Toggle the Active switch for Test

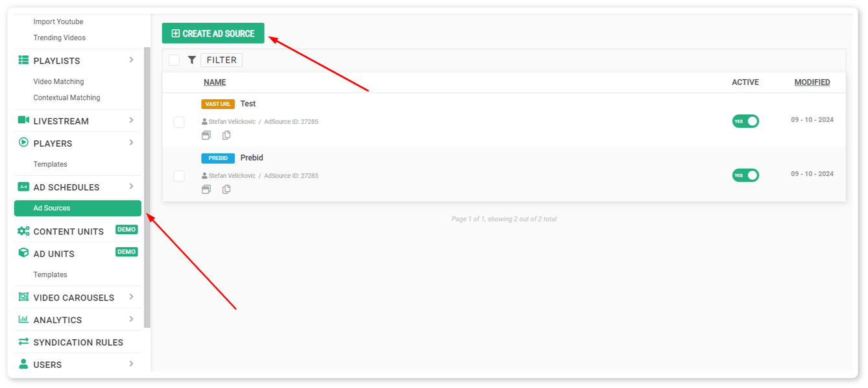pos(745,121)
